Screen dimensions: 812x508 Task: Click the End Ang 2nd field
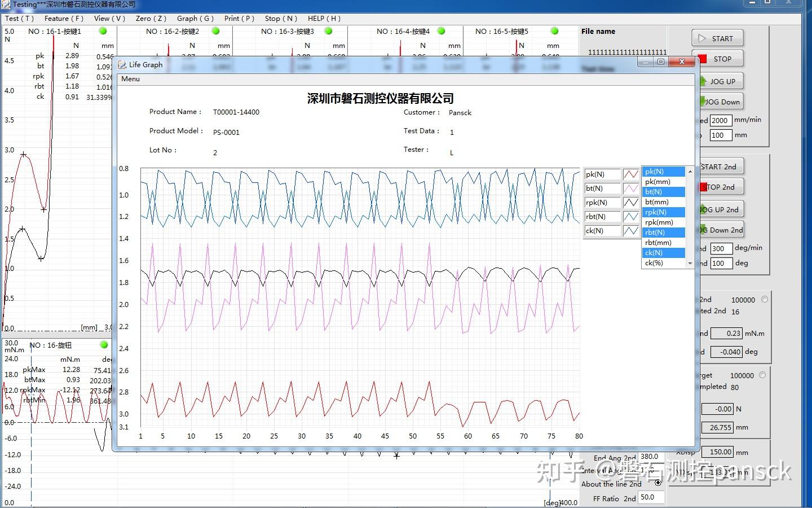coord(651,457)
